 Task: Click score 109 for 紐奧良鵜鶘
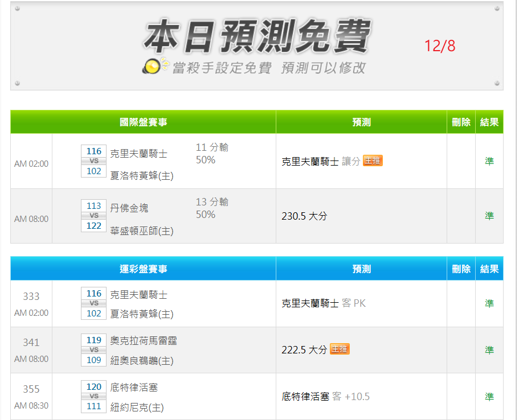click(93, 360)
